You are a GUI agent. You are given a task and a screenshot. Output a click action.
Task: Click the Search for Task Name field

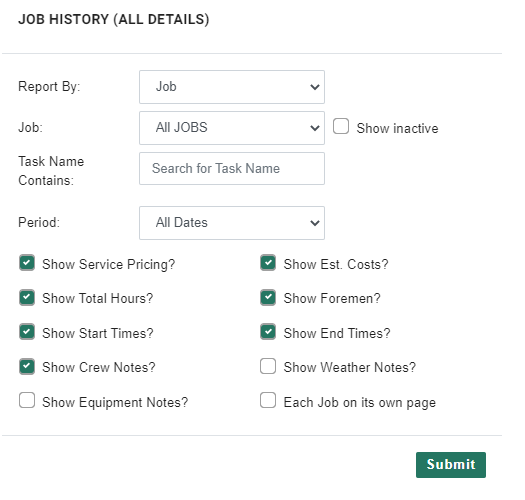point(232,168)
